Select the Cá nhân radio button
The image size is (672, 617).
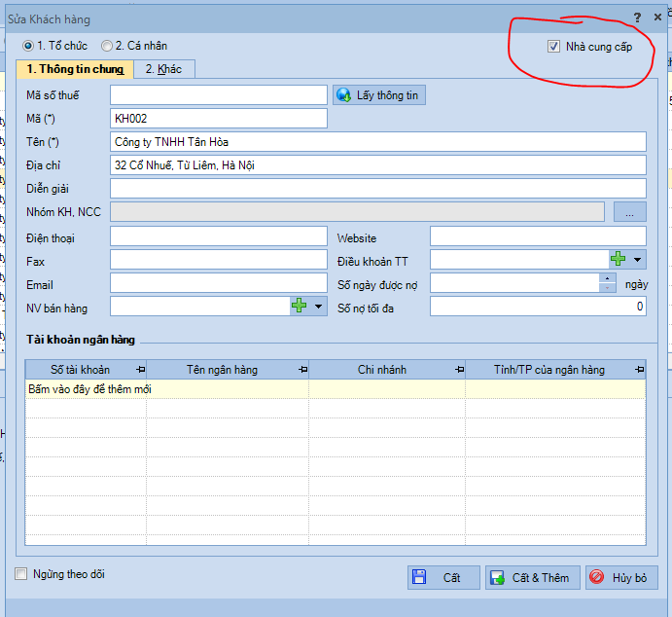click(x=106, y=46)
